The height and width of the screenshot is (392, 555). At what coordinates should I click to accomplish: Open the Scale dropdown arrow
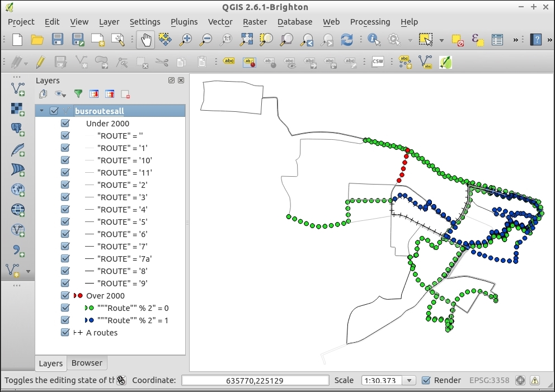[x=410, y=380]
